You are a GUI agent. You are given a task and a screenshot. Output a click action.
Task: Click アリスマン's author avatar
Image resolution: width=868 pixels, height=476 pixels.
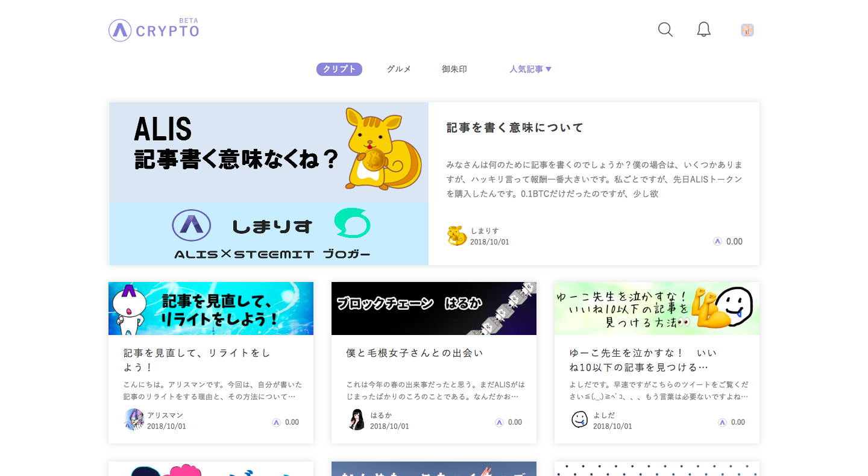[134, 419]
